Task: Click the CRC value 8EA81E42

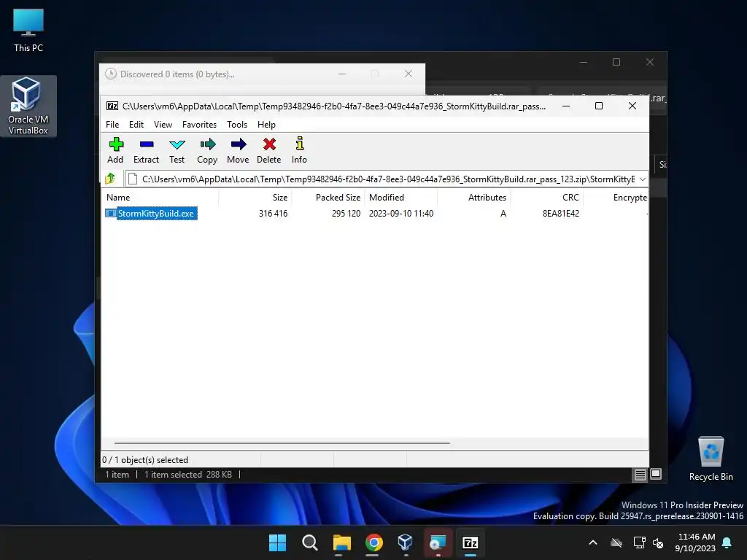Action: coord(561,214)
